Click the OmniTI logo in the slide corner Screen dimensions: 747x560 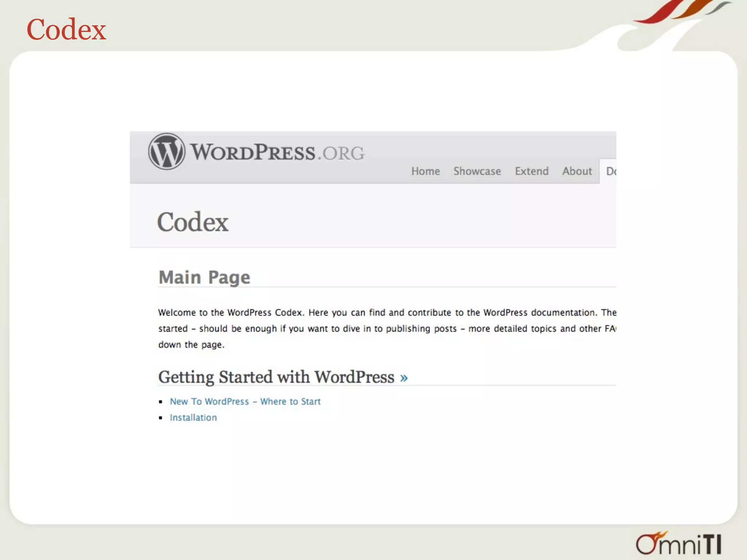tap(679, 543)
